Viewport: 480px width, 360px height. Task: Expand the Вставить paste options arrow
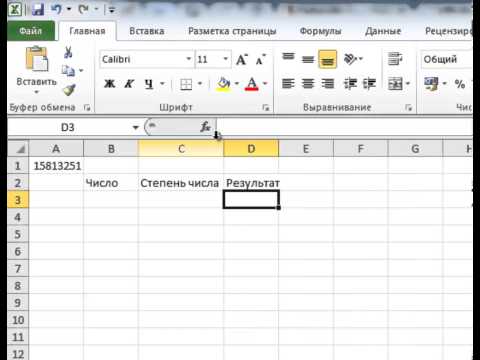tap(37, 92)
